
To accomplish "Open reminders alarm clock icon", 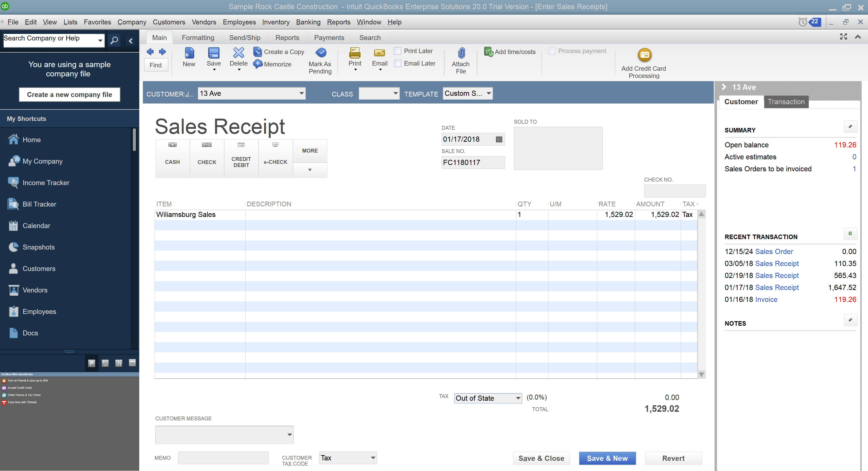I will 803,22.
